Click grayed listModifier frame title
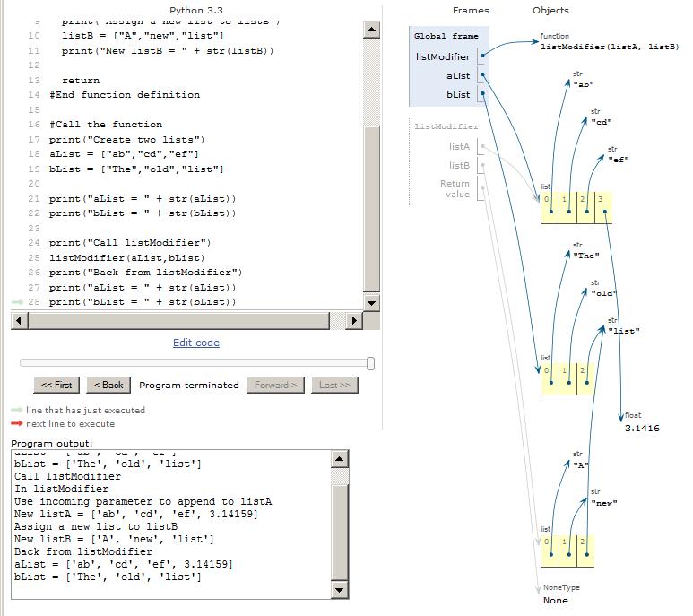The image size is (693, 616). point(446,126)
